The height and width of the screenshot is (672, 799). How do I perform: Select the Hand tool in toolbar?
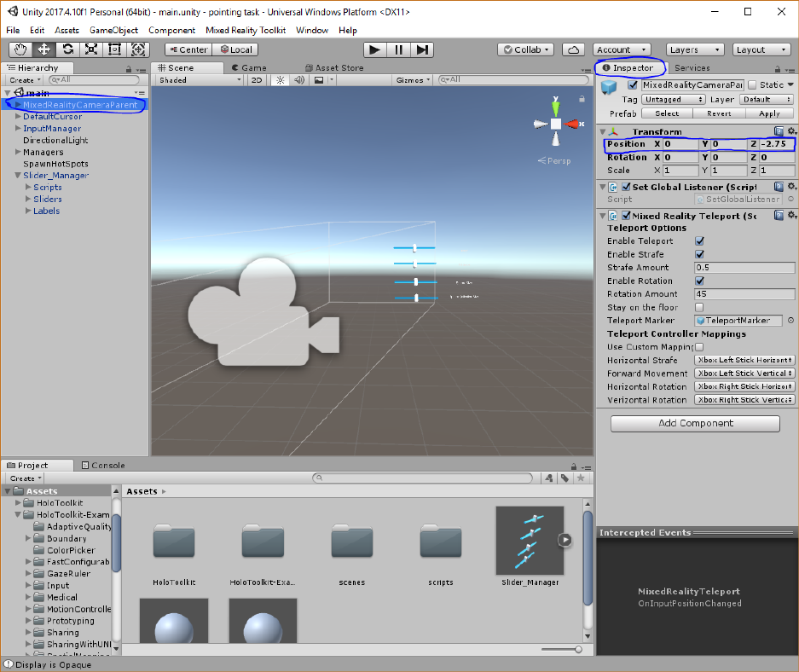coord(21,49)
